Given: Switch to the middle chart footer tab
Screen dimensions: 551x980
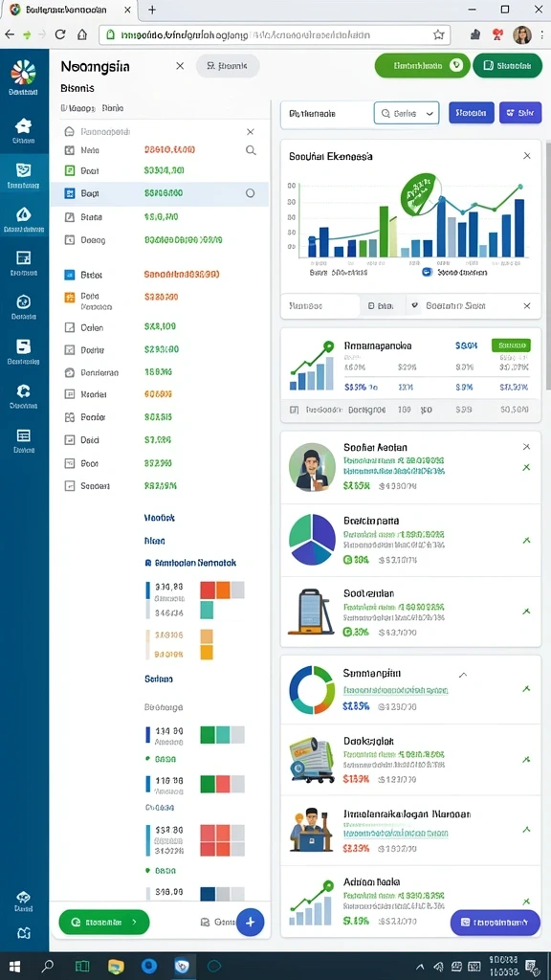Looking at the screenshot, I should click(x=381, y=305).
